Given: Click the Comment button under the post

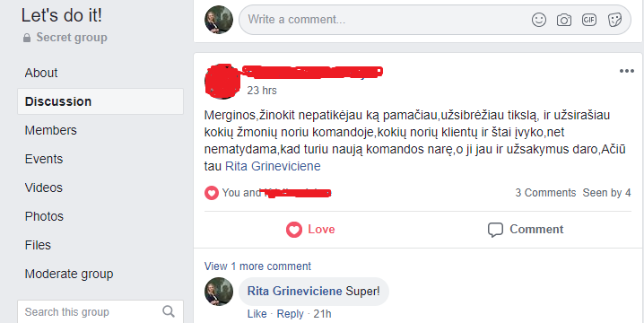Looking at the screenshot, I should [x=526, y=230].
